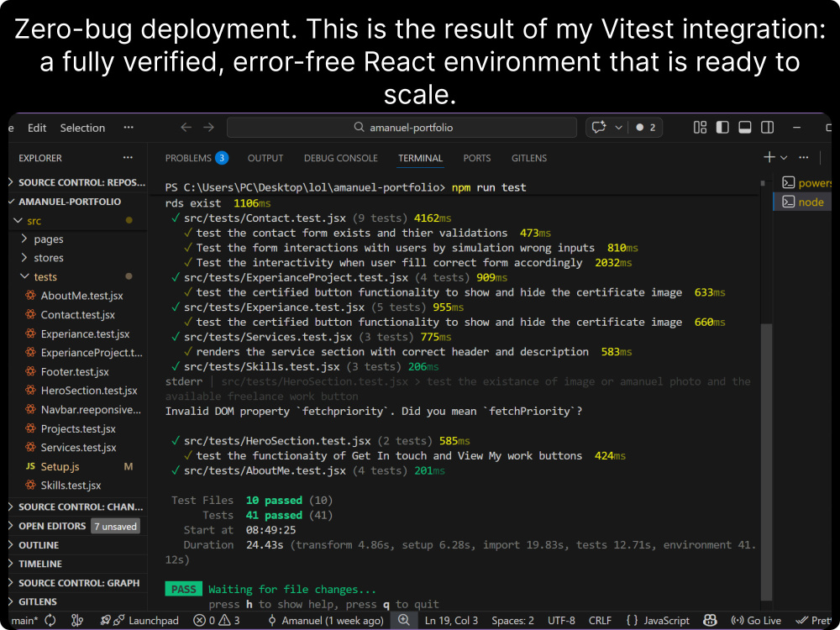The height and width of the screenshot is (630, 840).
Task: Change end of line sequence CRLF
Action: pos(600,621)
